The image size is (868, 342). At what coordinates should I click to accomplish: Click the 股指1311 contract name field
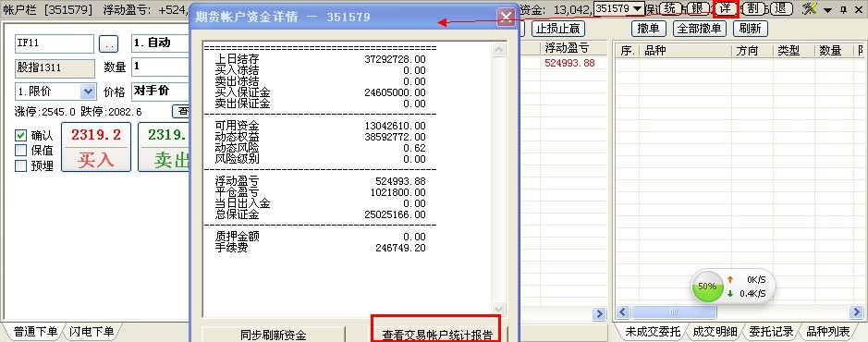click(55, 67)
